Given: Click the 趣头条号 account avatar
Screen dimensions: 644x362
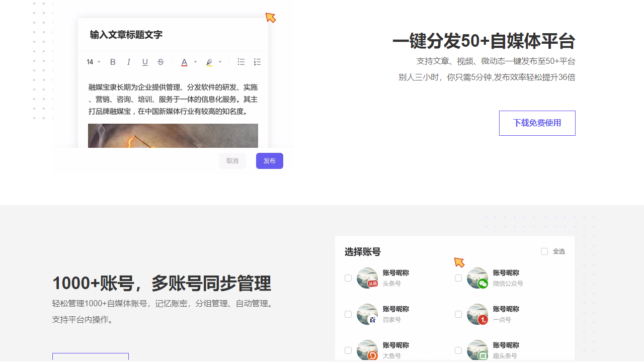Looking at the screenshot, I should click(x=477, y=350).
